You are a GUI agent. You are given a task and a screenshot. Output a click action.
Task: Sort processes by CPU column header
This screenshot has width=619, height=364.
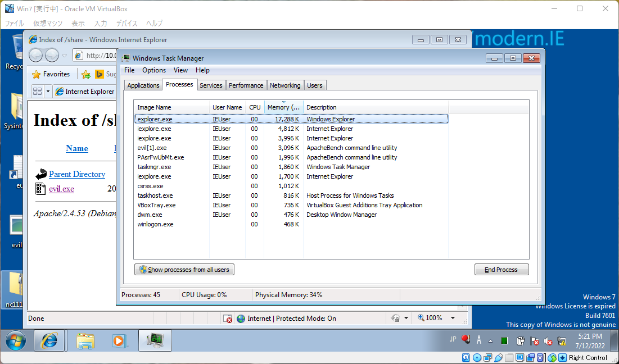tap(255, 107)
